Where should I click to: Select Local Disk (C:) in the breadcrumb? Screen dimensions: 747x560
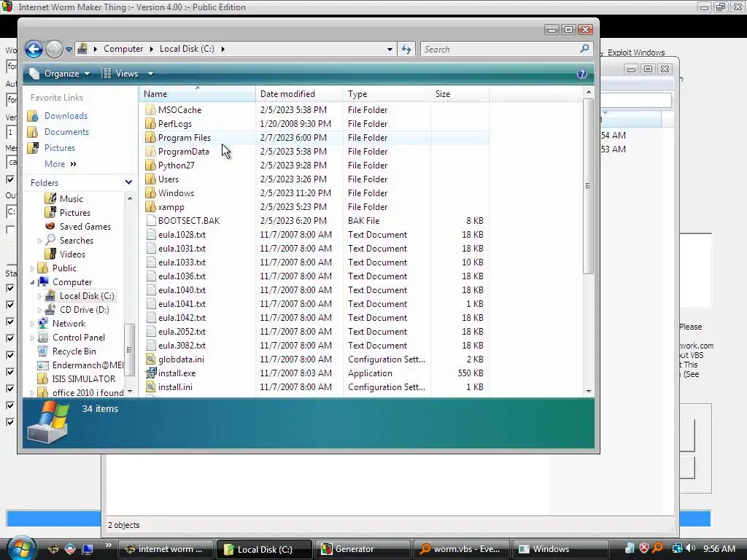pyautogui.click(x=187, y=49)
